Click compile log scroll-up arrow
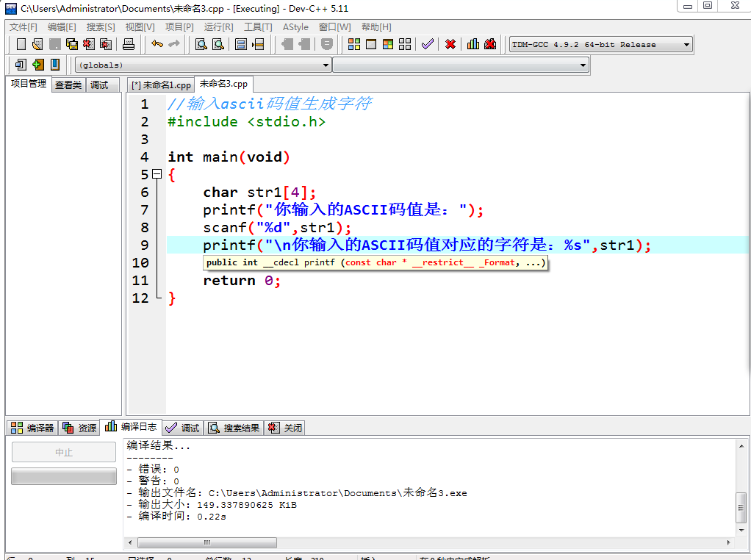This screenshot has height=560, width=751. pyautogui.click(x=741, y=447)
